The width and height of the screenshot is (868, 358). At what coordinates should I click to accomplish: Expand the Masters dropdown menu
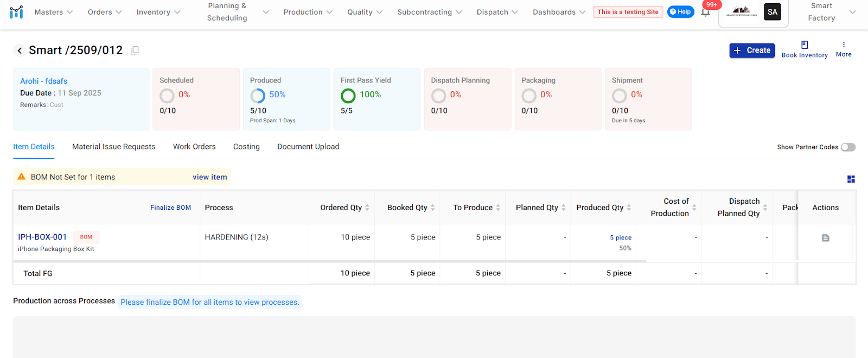pyautogui.click(x=53, y=12)
